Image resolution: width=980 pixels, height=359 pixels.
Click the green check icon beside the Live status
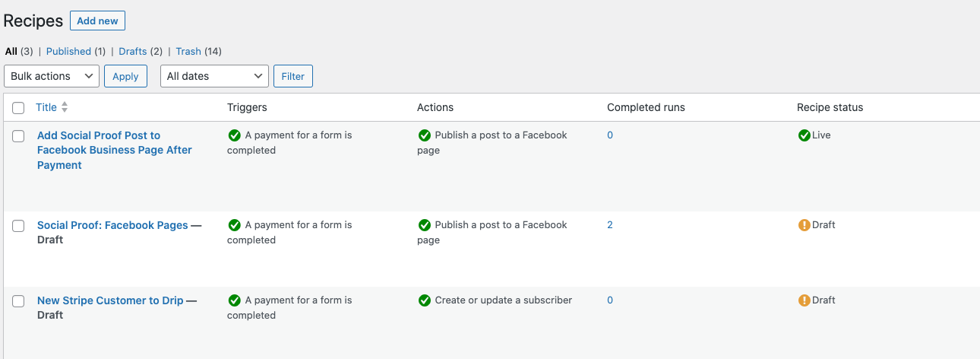(x=804, y=135)
